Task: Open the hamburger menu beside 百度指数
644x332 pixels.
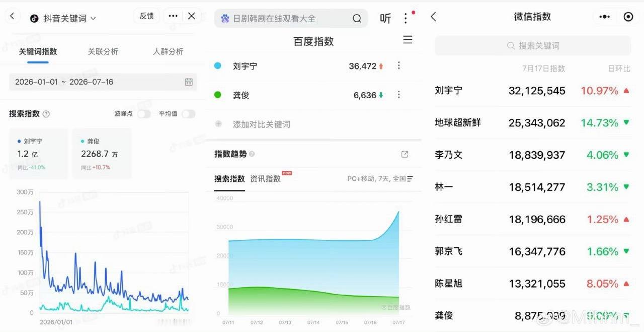Action: click(408, 40)
